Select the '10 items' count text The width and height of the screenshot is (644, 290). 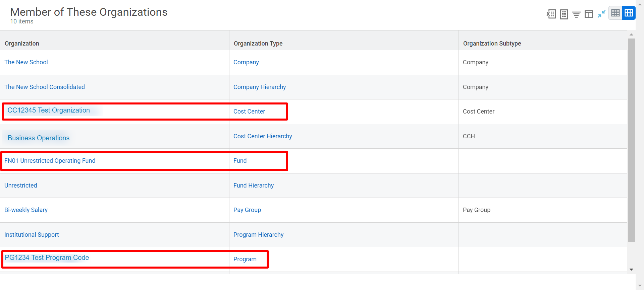pos(22,21)
